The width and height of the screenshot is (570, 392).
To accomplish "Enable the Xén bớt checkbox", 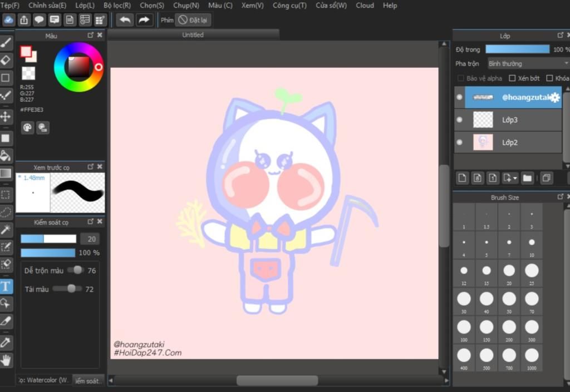I will click(x=512, y=78).
